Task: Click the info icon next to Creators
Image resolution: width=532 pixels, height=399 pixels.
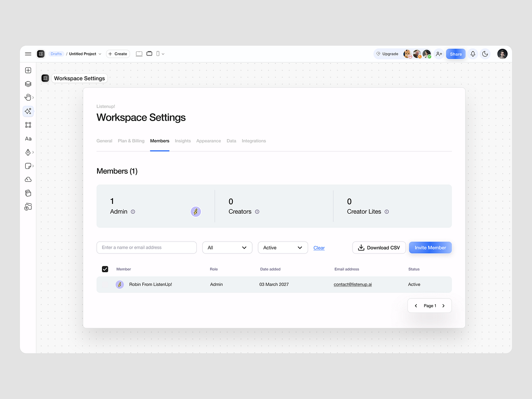Action: pyautogui.click(x=257, y=212)
